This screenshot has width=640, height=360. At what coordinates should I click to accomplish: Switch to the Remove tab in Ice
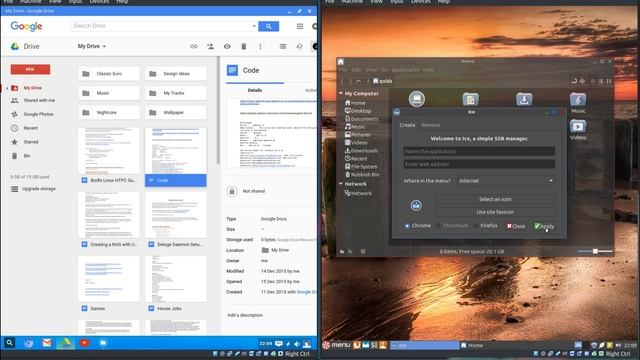point(431,125)
